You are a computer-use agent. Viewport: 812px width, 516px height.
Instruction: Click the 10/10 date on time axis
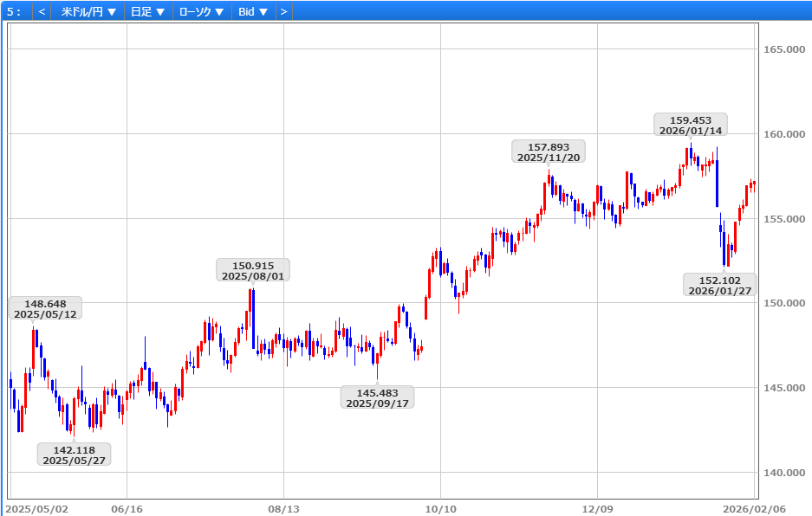[x=440, y=509]
